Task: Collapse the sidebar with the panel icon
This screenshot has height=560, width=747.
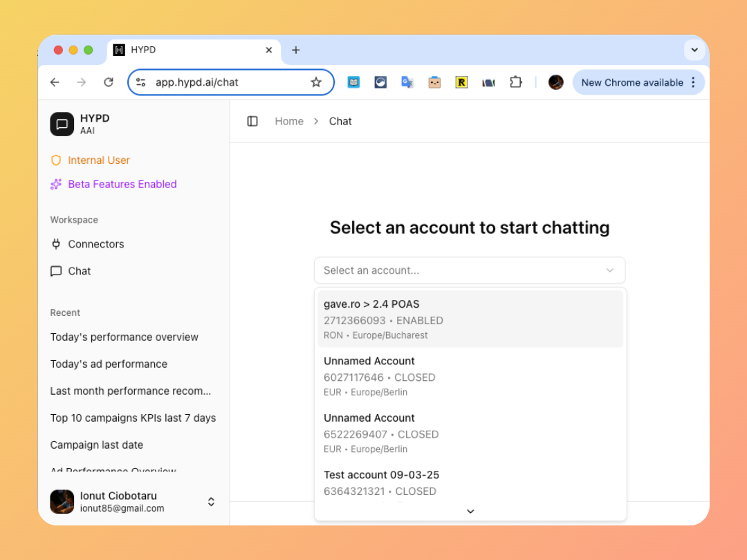Action: (252, 121)
